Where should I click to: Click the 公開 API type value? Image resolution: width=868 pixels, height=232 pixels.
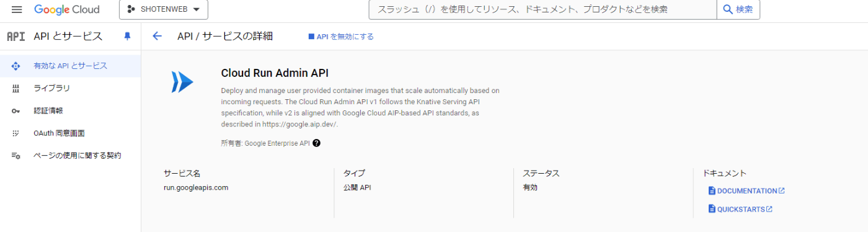pyautogui.click(x=357, y=187)
